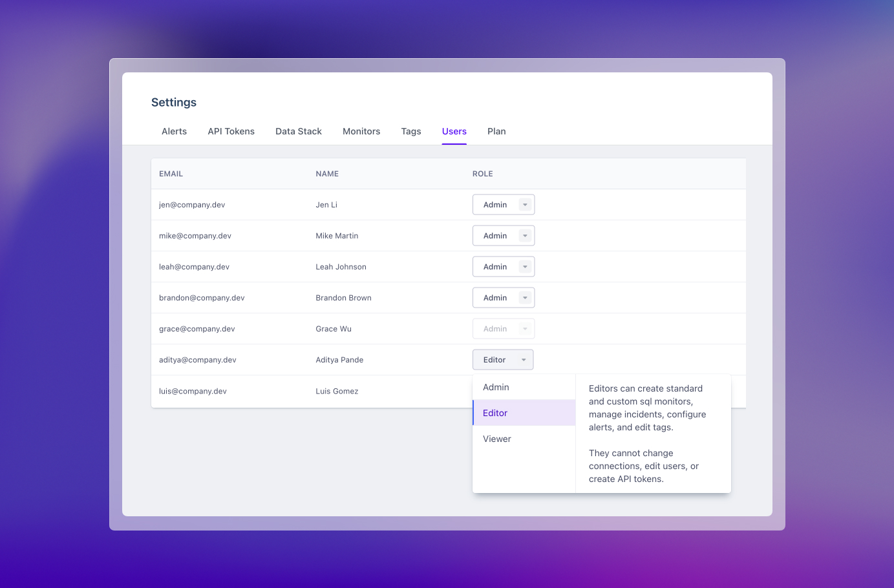Open the role dropdown for Brandon Brown
Viewport: 894px width, 588px height.
click(x=504, y=297)
